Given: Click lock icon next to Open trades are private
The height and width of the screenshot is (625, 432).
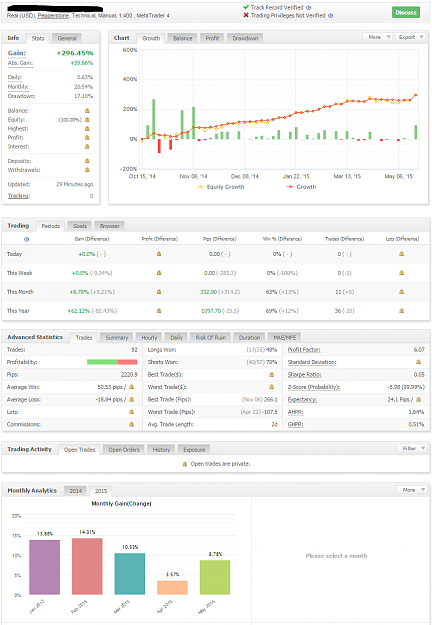Looking at the screenshot, I should tap(185, 464).
